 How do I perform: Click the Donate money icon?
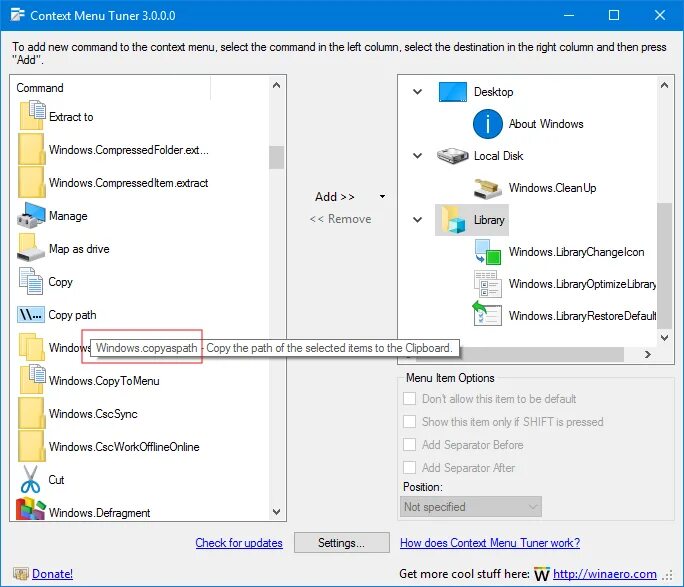[x=21, y=573]
